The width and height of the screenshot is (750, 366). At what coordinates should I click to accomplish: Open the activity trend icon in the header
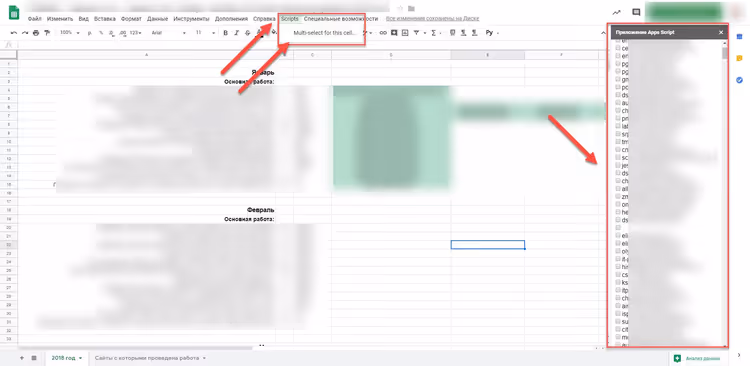[617, 12]
